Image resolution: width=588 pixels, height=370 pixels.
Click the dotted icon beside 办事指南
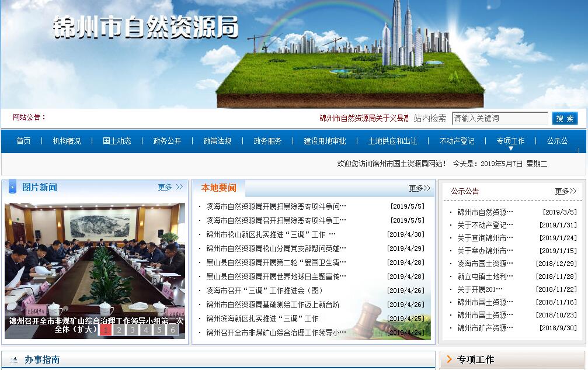[x=14, y=359]
